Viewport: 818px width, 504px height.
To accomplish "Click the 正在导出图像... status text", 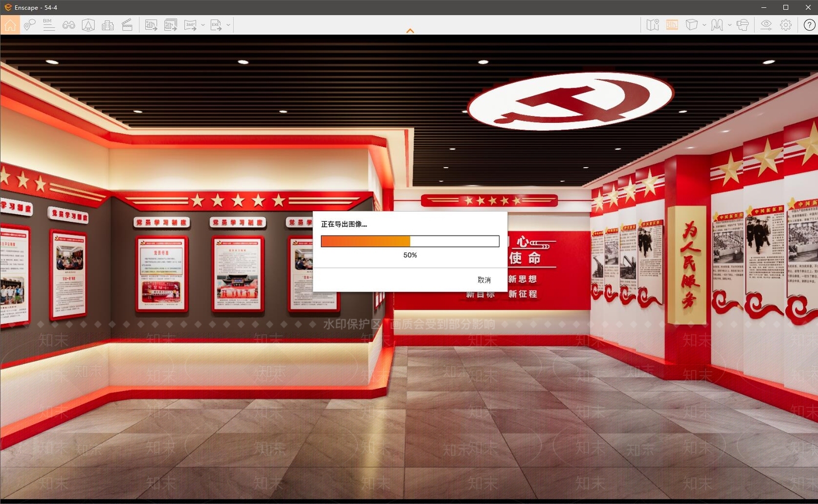I will coord(344,224).
